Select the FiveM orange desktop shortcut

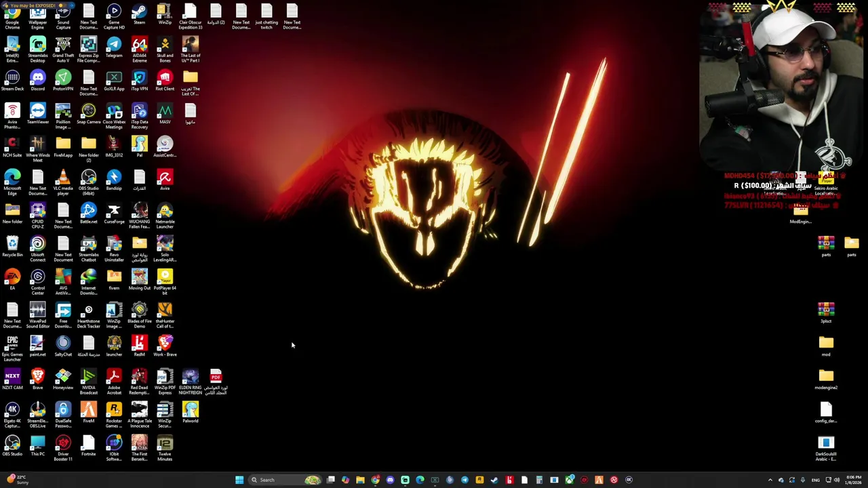[x=88, y=413]
